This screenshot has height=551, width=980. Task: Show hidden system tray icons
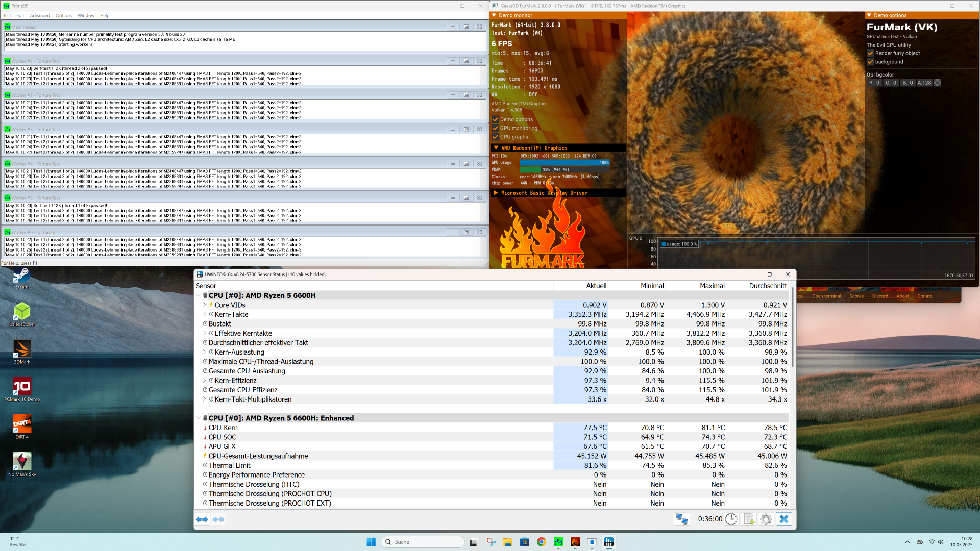(x=907, y=542)
